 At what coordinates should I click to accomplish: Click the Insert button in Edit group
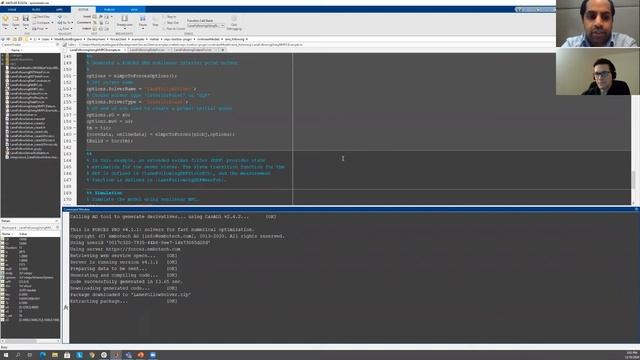tap(87, 17)
